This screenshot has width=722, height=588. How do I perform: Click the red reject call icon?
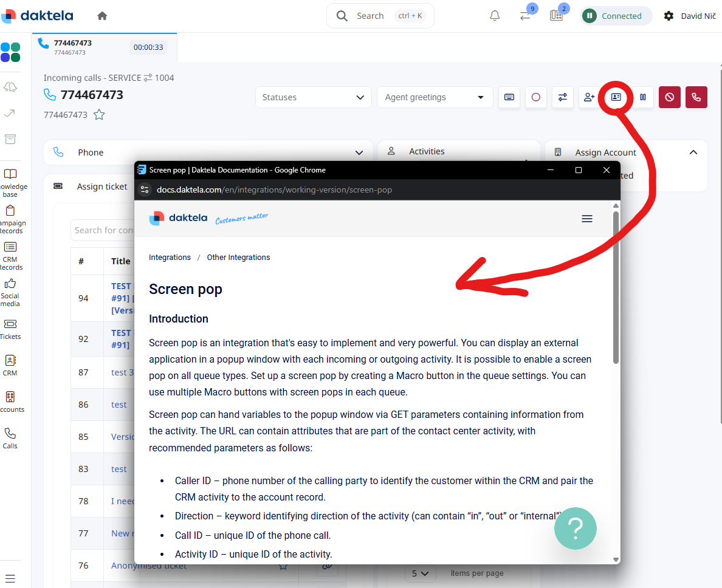(669, 97)
